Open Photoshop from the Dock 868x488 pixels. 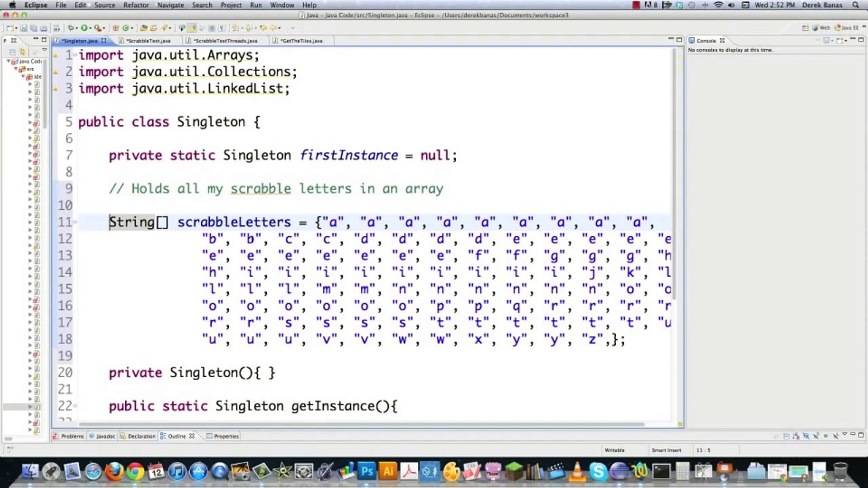pos(367,472)
